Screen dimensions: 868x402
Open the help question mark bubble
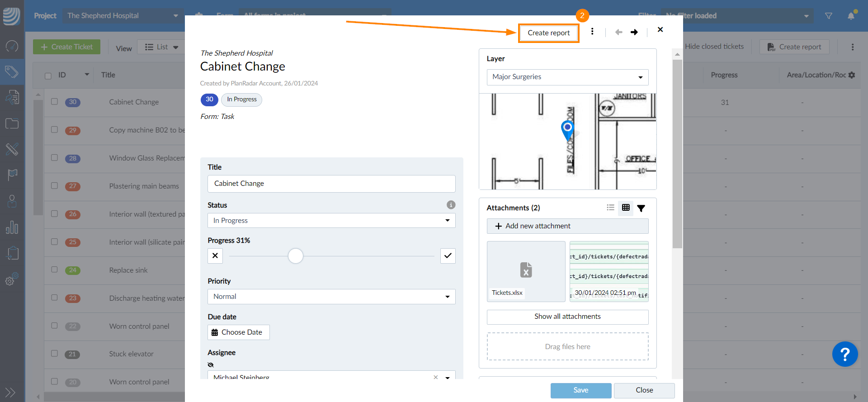pos(844,354)
